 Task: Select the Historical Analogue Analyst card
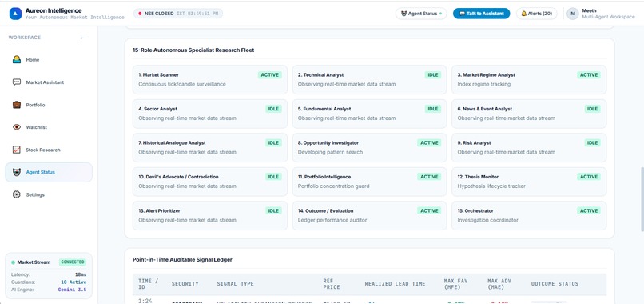point(210,147)
